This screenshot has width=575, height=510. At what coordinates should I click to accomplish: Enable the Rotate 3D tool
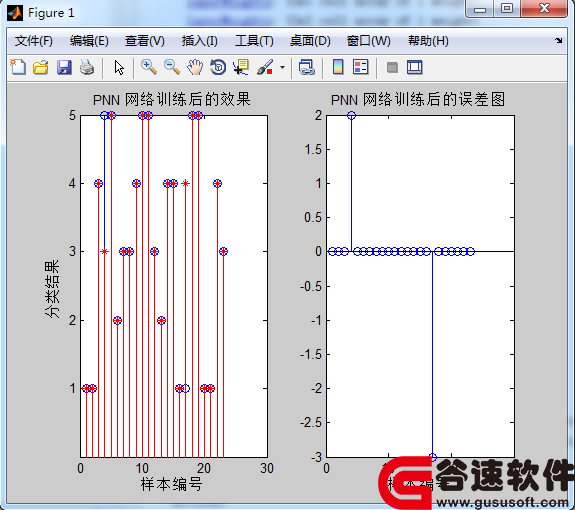pos(218,67)
